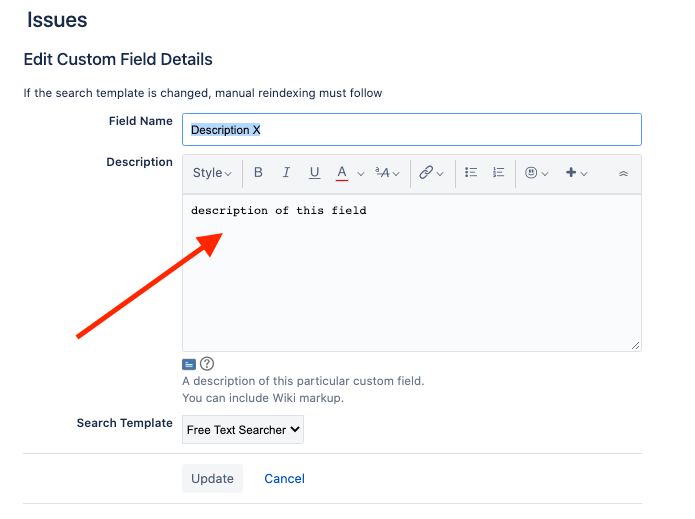The height and width of the screenshot is (519, 695).
Task: Grab the text area resize handle
Action: [636, 346]
